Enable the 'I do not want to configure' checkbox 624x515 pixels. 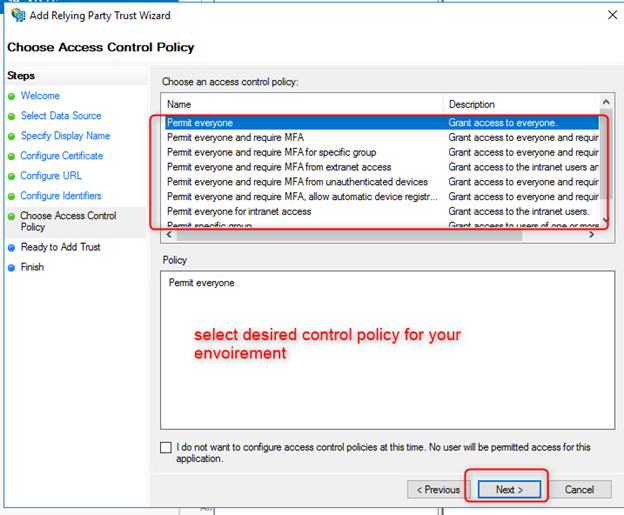(166, 447)
